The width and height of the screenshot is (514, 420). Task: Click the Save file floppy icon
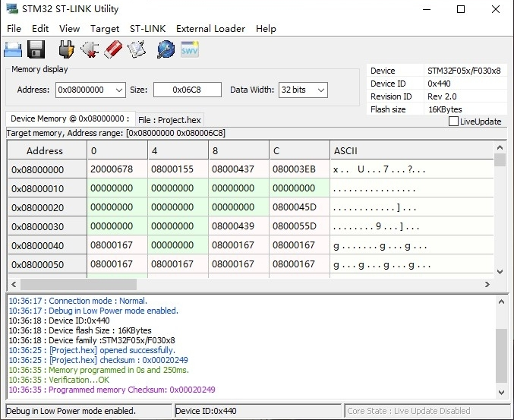pos(36,50)
